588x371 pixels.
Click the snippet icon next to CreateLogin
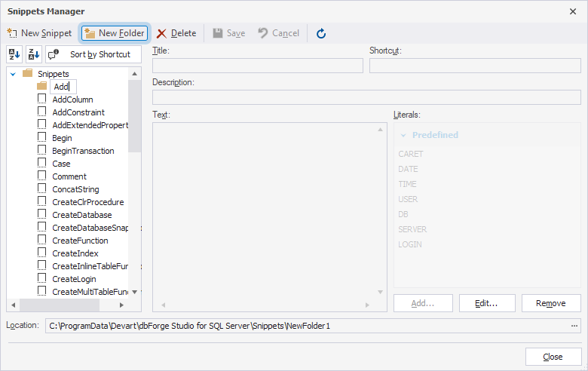pyautogui.click(x=42, y=278)
